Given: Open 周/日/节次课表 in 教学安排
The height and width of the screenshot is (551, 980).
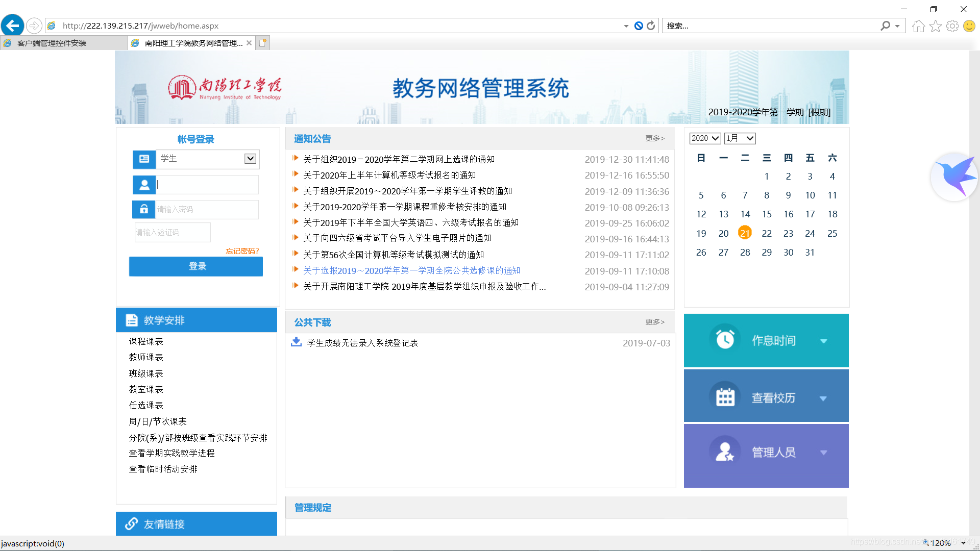Looking at the screenshot, I should click(x=158, y=421).
